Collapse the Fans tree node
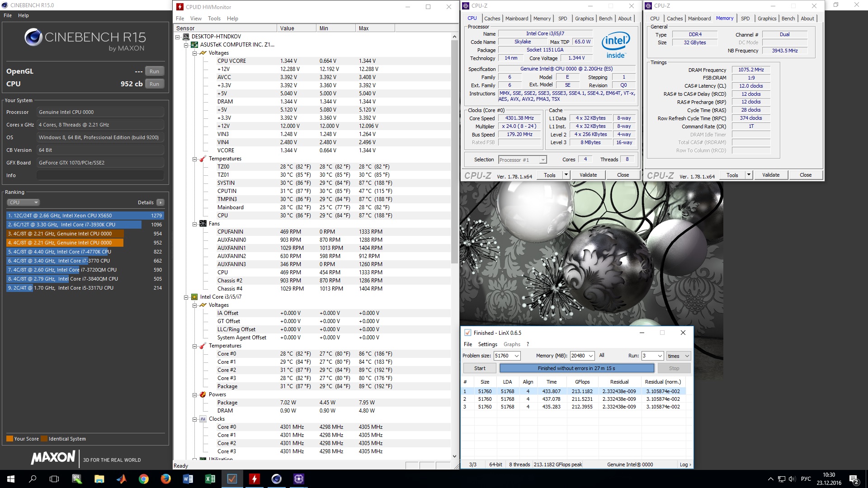 tap(194, 224)
